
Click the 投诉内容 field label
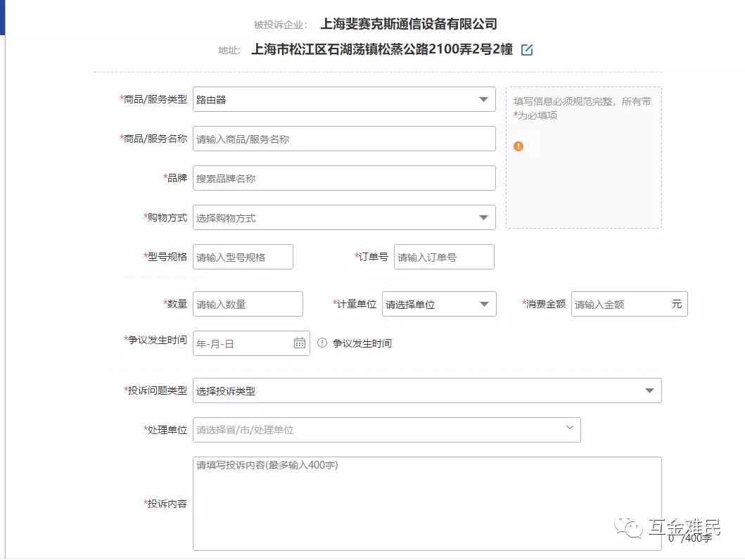[x=165, y=504]
